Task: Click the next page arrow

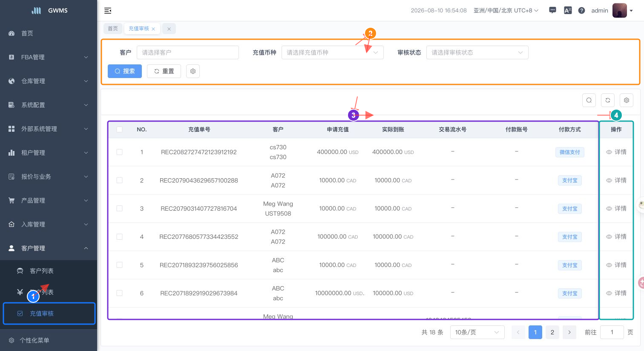Action: click(569, 332)
